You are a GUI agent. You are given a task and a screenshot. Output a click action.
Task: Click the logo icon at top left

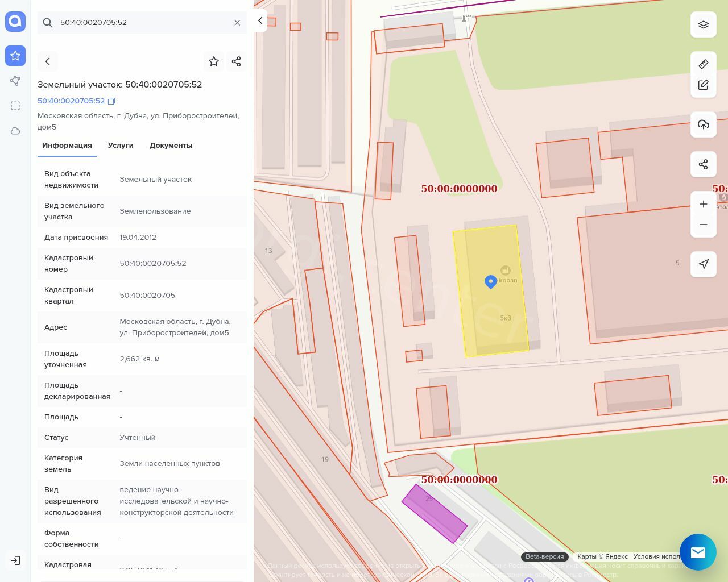pyautogui.click(x=15, y=22)
